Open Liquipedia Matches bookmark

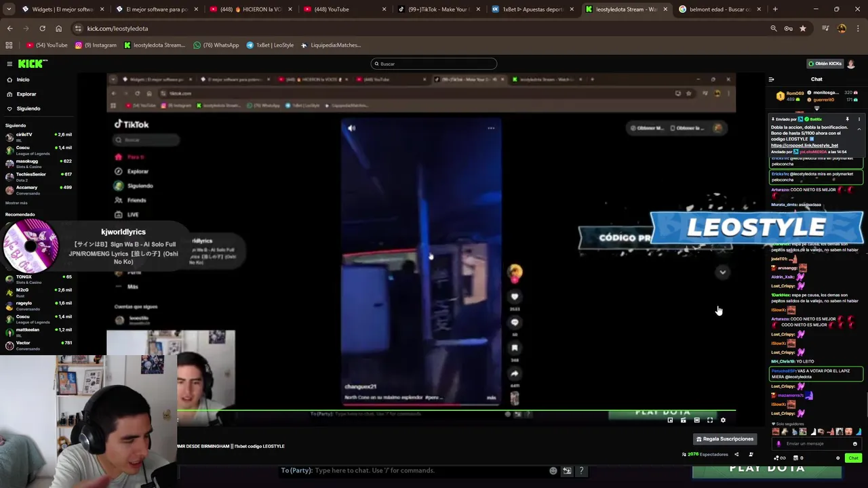(x=331, y=45)
